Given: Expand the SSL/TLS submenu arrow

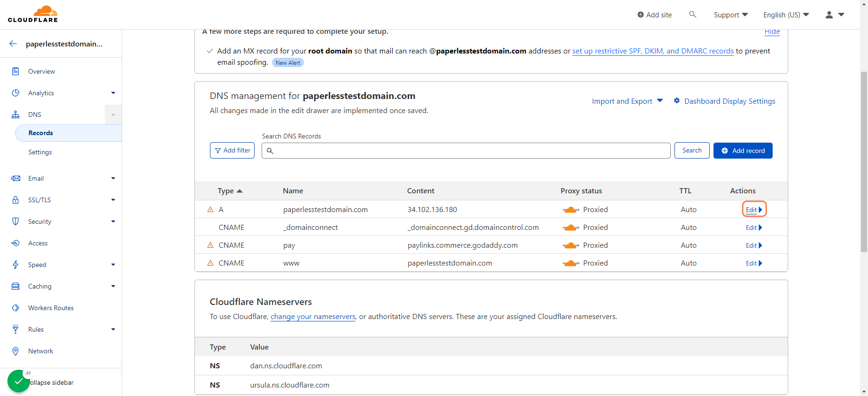Looking at the screenshot, I should pos(113,200).
